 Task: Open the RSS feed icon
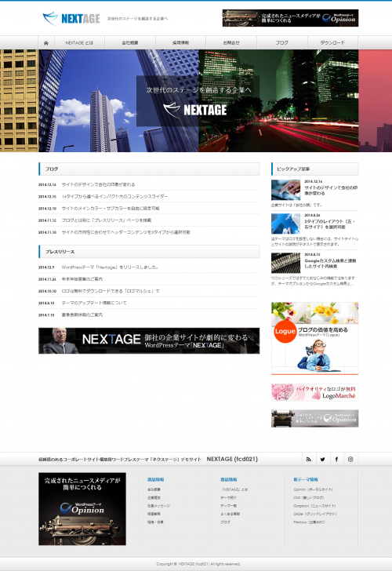click(309, 459)
